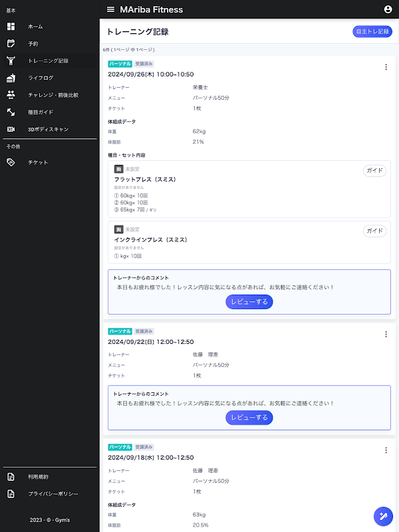Click パーソナル tag on 09/18 record
Screen dimensions: 399x532
120,447
